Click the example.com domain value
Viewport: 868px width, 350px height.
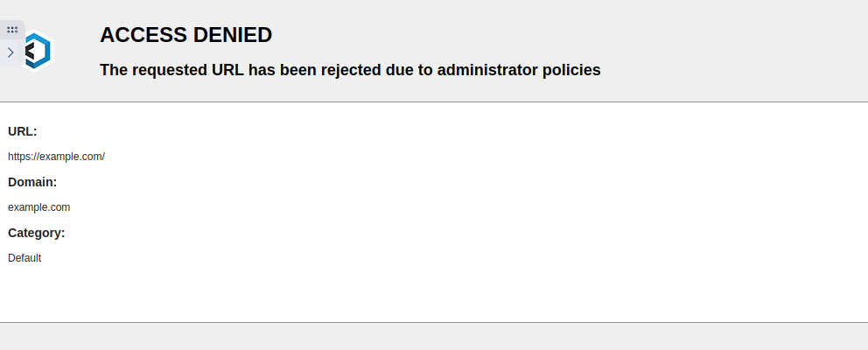[x=38, y=207]
